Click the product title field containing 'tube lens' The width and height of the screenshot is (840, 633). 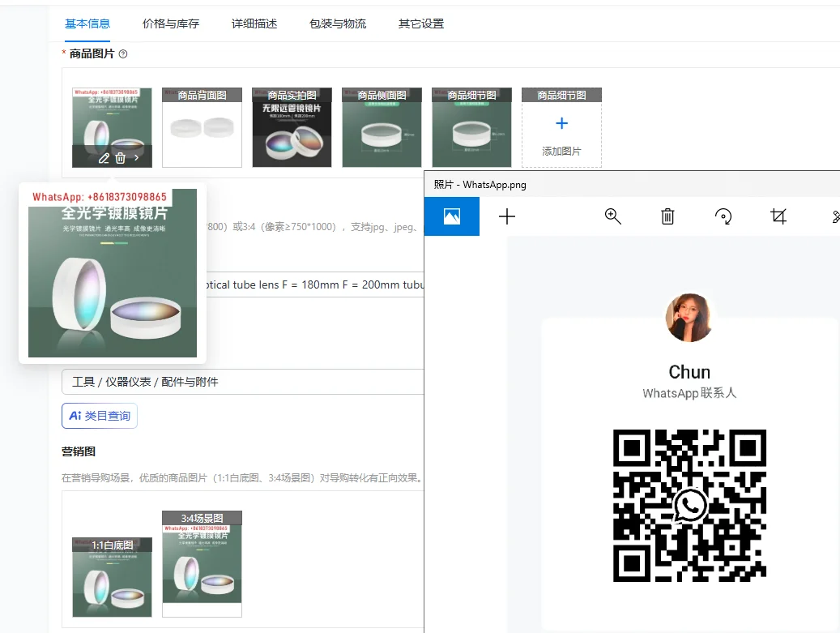(x=315, y=284)
